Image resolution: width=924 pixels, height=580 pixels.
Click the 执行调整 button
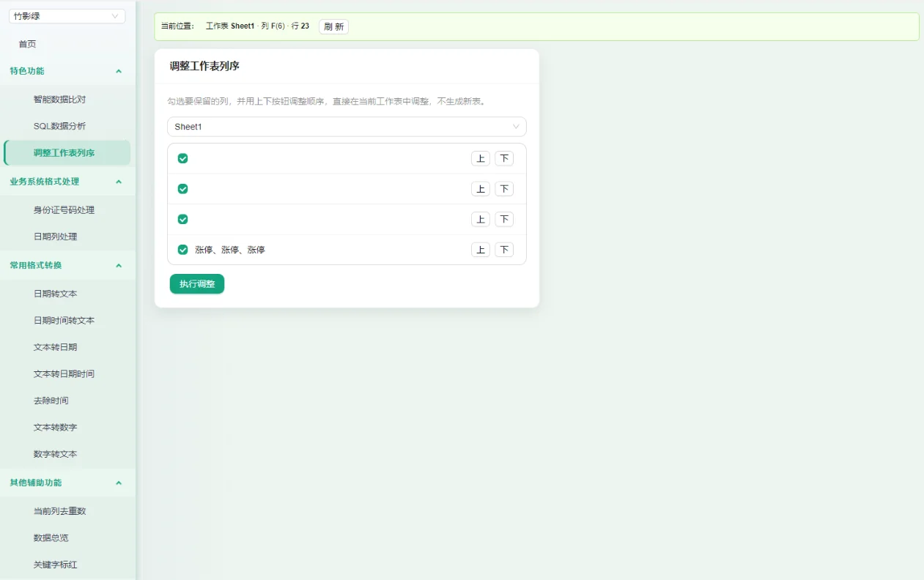click(x=197, y=284)
